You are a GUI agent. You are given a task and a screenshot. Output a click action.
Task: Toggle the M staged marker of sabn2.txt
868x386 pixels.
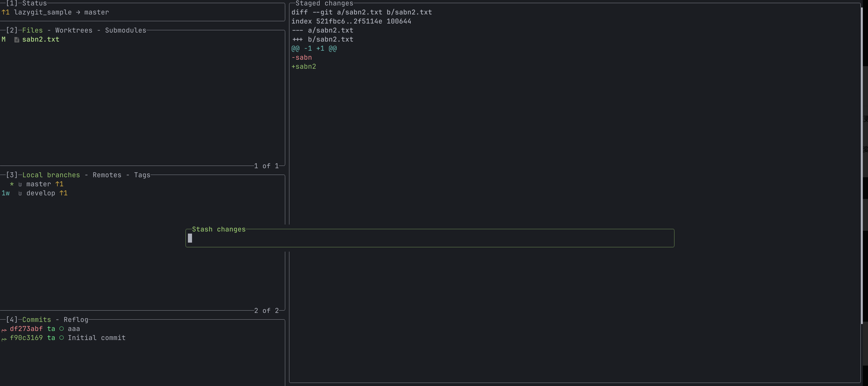click(x=4, y=39)
